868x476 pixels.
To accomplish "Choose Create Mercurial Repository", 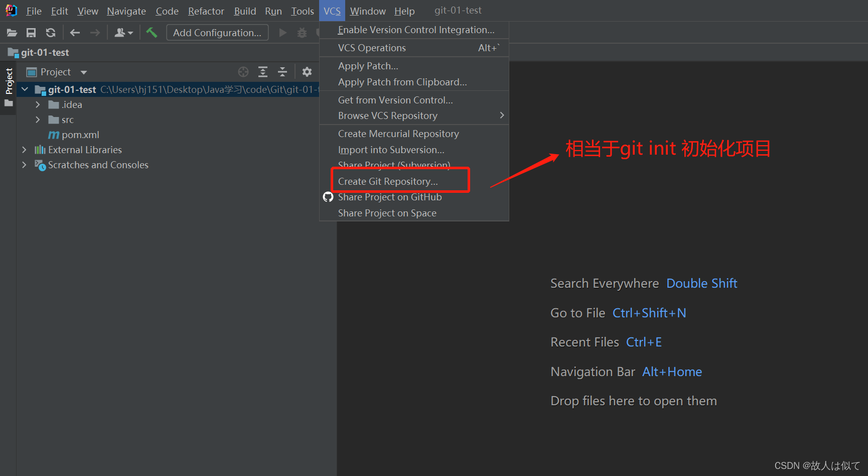I will click(414, 134).
